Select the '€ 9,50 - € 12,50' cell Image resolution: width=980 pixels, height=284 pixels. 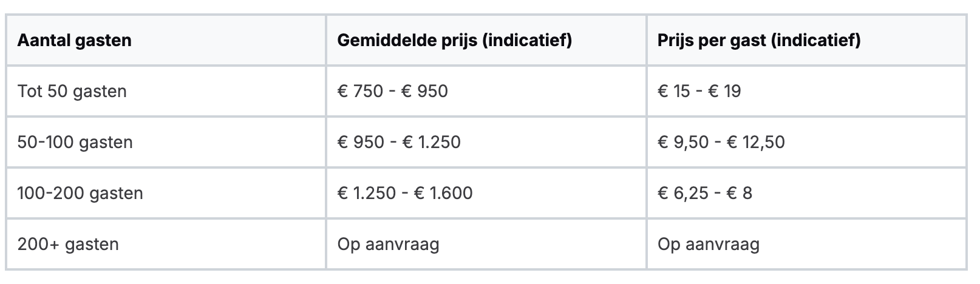coord(721,143)
